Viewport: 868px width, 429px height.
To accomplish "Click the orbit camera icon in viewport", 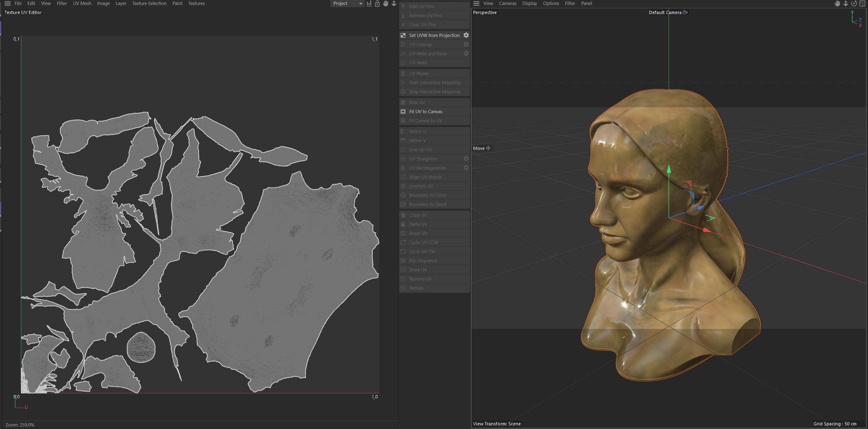I will [854, 3].
